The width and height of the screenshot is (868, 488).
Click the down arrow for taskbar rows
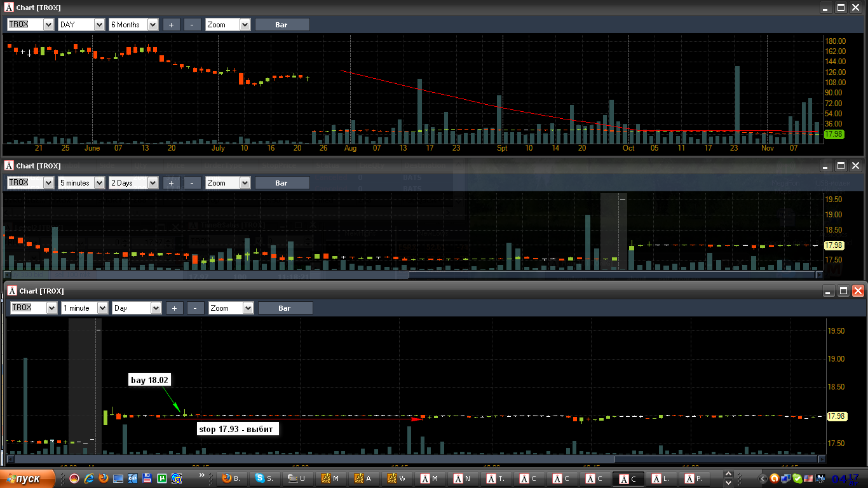[728, 483]
